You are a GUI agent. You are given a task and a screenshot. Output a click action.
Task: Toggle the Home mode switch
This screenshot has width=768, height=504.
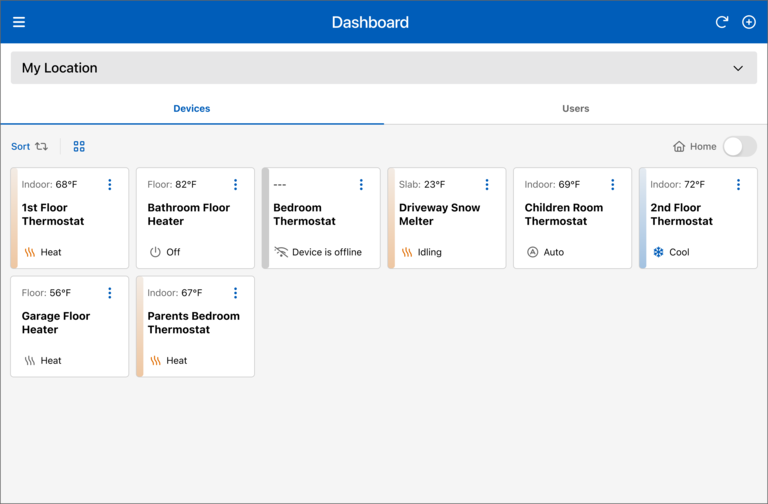(739, 146)
